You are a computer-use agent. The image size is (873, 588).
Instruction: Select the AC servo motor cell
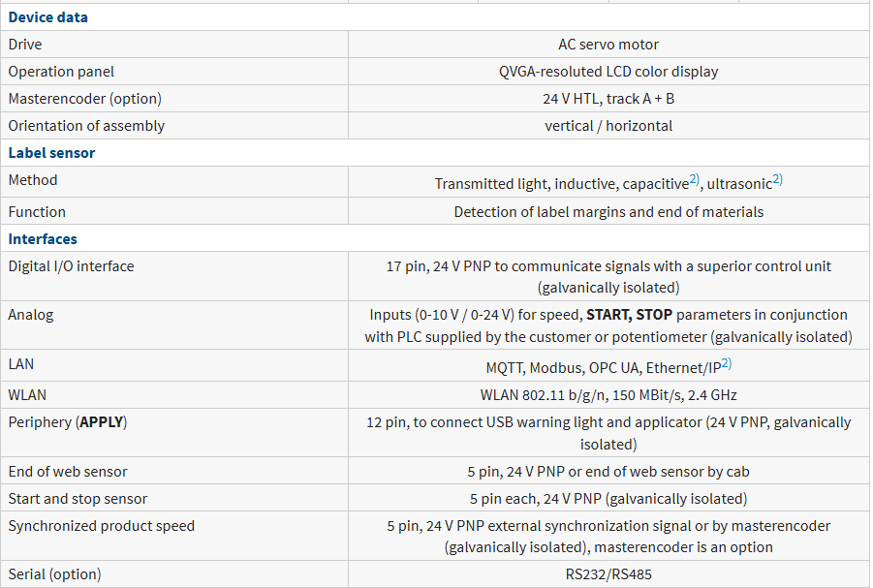[x=608, y=45]
